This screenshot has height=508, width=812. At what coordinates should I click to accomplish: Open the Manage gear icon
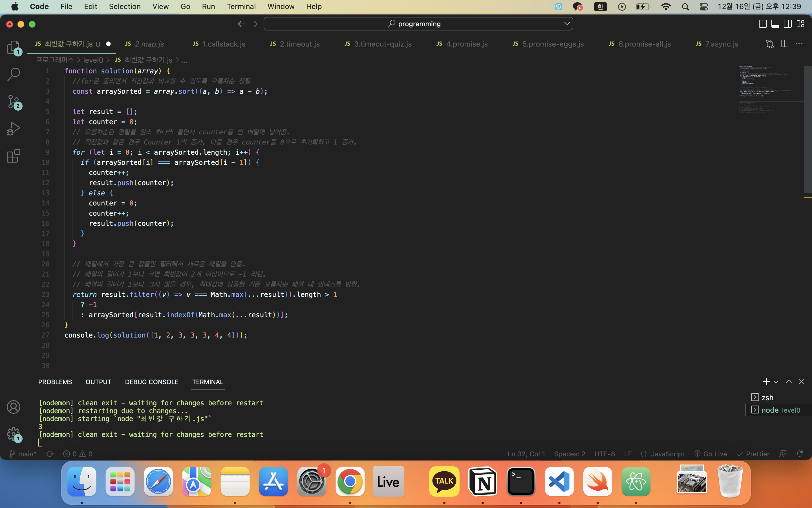click(14, 434)
